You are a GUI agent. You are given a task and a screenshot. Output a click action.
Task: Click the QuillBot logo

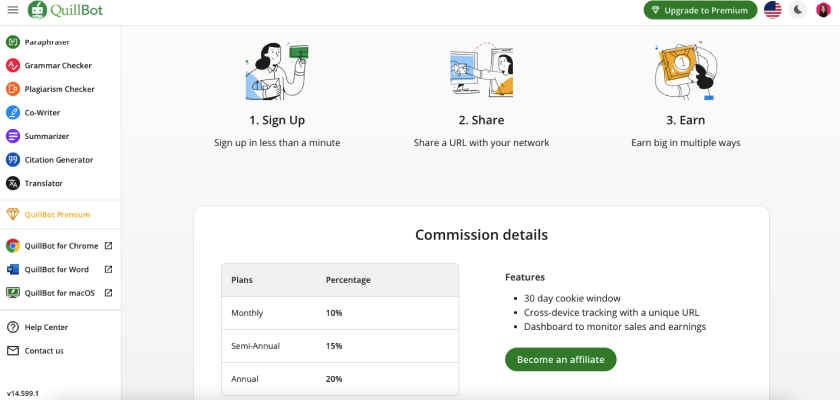(x=64, y=10)
